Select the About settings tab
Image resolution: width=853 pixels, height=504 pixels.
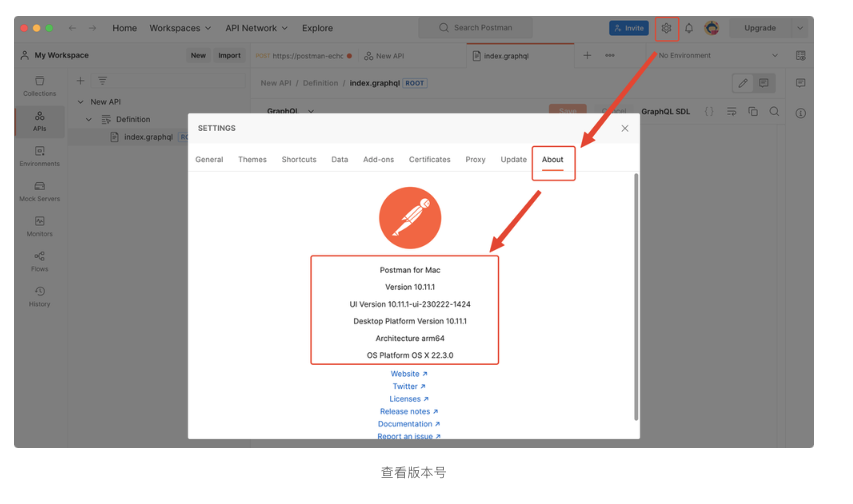552,159
